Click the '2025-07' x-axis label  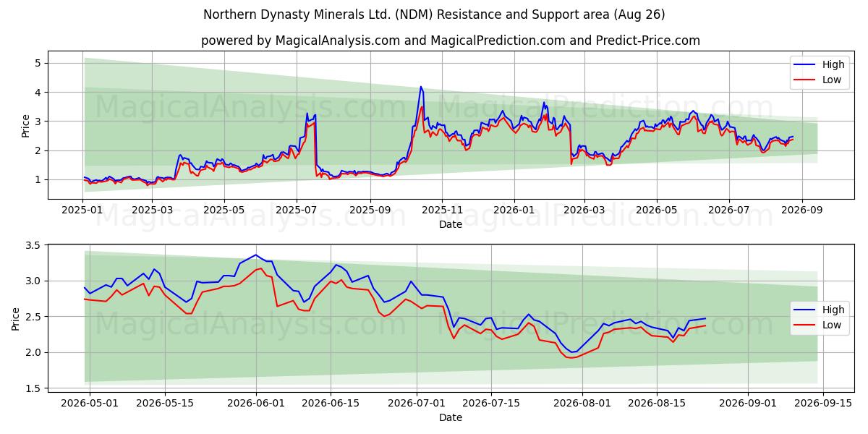pyautogui.click(x=297, y=210)
